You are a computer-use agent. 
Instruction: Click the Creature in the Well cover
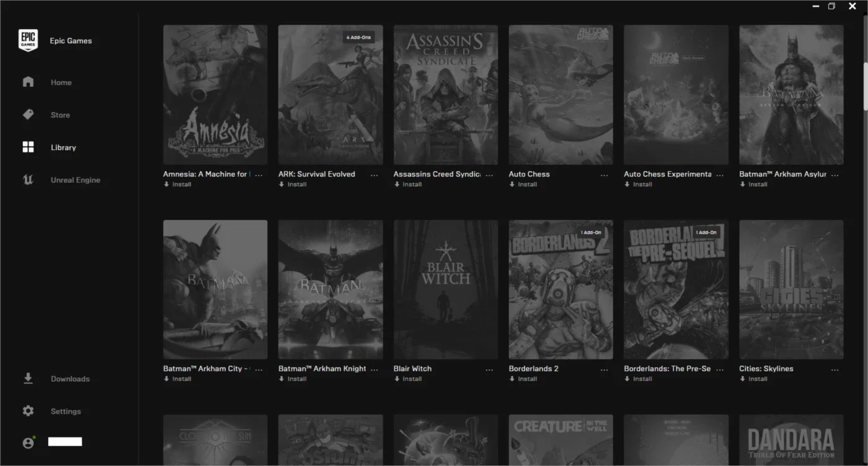click(x=561, y=440)
